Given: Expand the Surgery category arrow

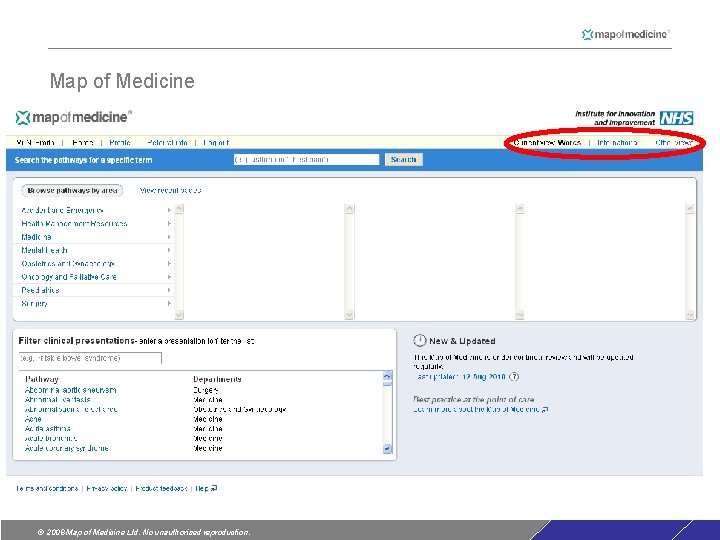Looking at the screenshot, I should point(169,304).
